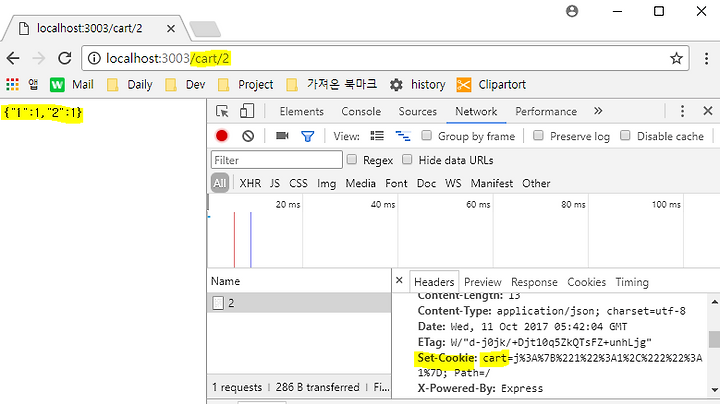Select the Network panel tab
Image resolution: width=720 pixels, height=404 pixels.
tap(476, 112)
